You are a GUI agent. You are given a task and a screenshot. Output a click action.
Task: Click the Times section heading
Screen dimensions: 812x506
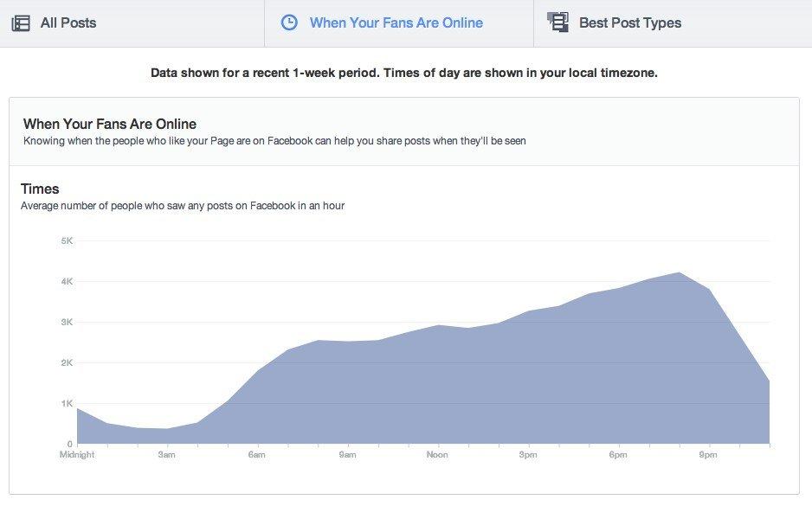click(x=40, y=189)
